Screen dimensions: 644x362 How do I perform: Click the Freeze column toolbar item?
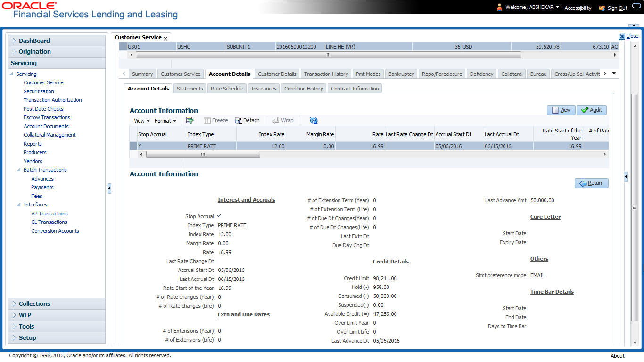[216, 121]
